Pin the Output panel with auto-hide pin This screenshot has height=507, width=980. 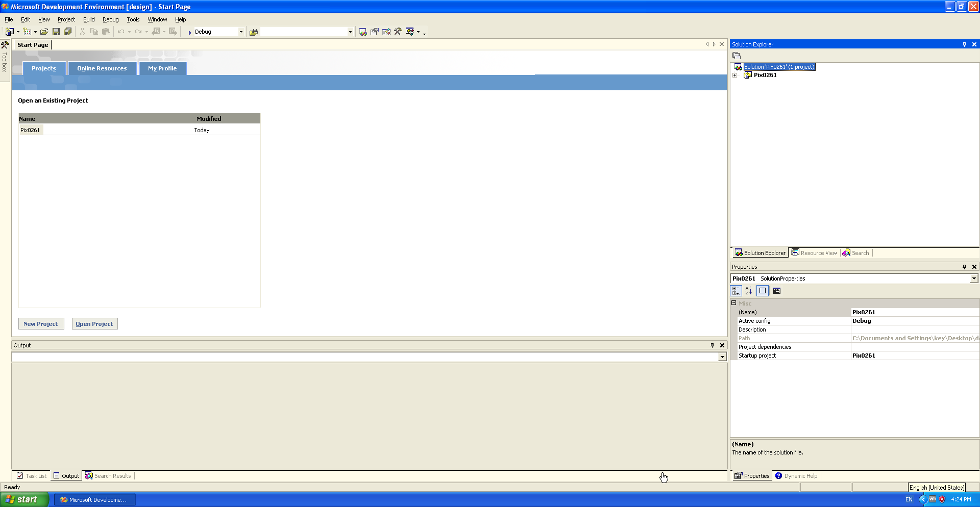[x=713, y=345]
